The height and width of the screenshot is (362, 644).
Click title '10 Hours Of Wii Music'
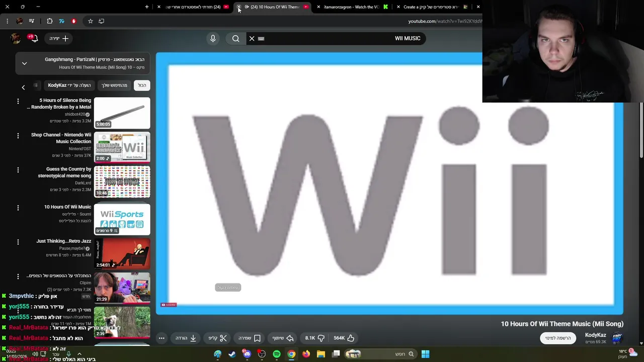(x=67, y=207)
